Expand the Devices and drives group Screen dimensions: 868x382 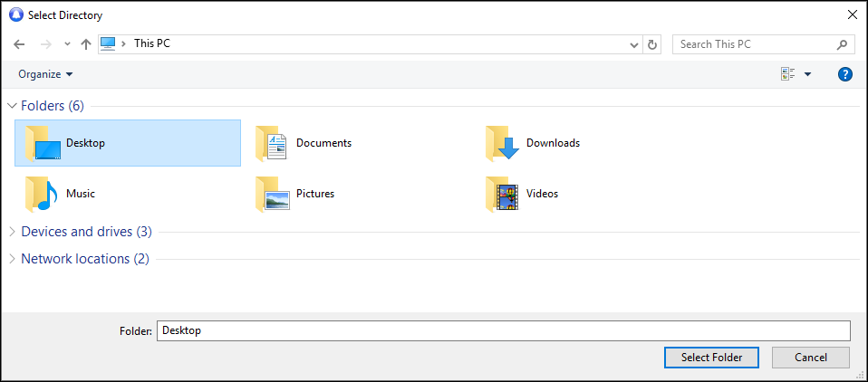pyautogui.click(x=12, y=232)
